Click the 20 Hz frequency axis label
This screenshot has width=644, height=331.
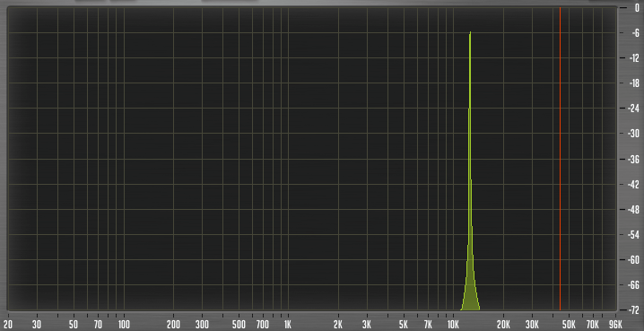pyautogui.click(x=7, y=325)
